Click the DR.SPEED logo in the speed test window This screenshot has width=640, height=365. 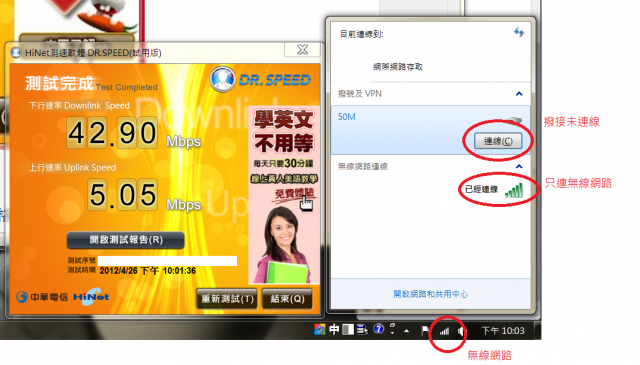point(261,80)
